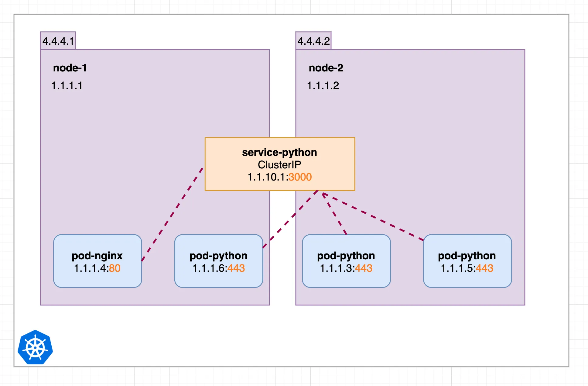588x386 pixels.
Task: Select pod-python 1.1.1.3:443 box
Action: coord(346,261)
